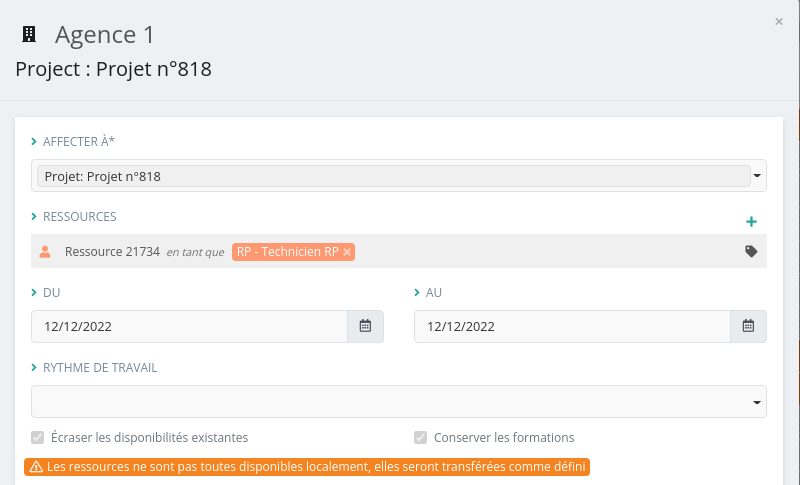Collapse the AFFECTER À section chevron
The image size is (800, 485).
click(34, 141)
